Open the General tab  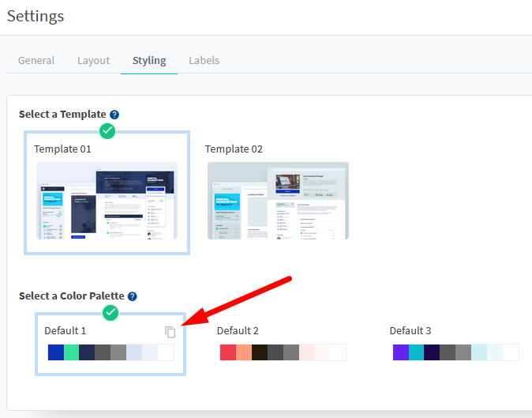click(x=36, y=60)
